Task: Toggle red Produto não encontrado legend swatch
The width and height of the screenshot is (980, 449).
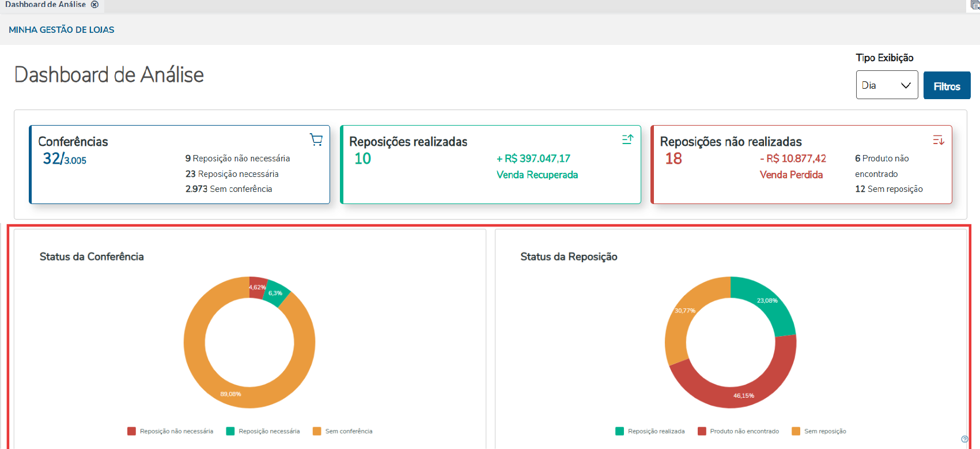Action: point(702,431)
